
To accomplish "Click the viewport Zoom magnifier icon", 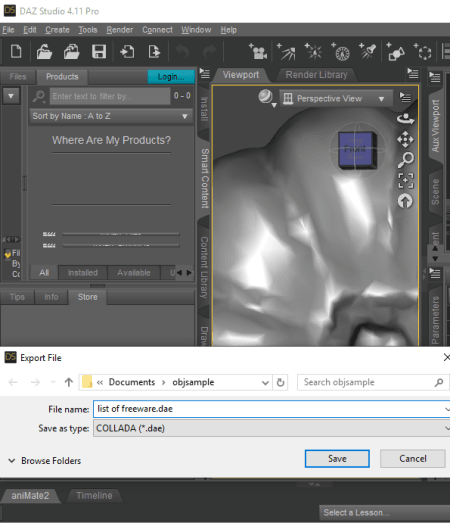I will [x=406, y=160].
